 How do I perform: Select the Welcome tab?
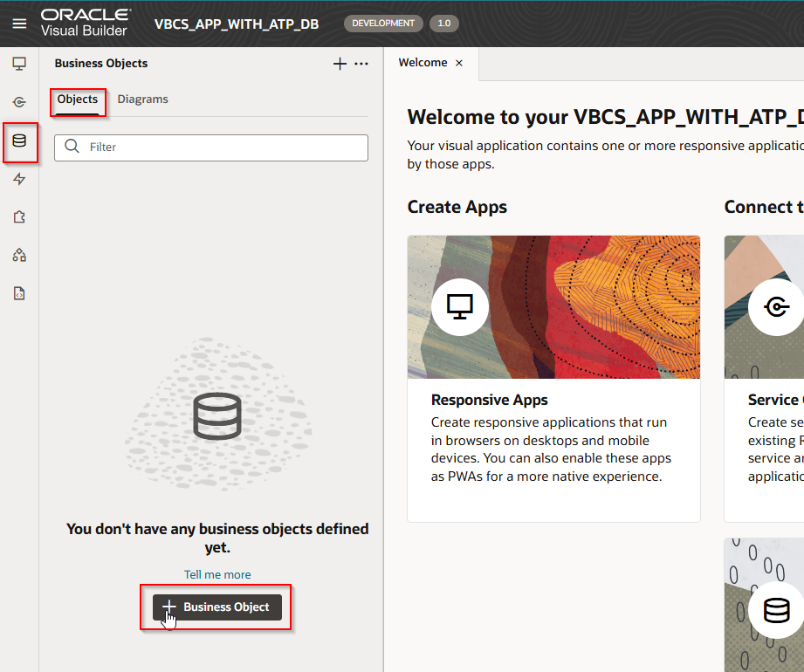click(423, 63)
